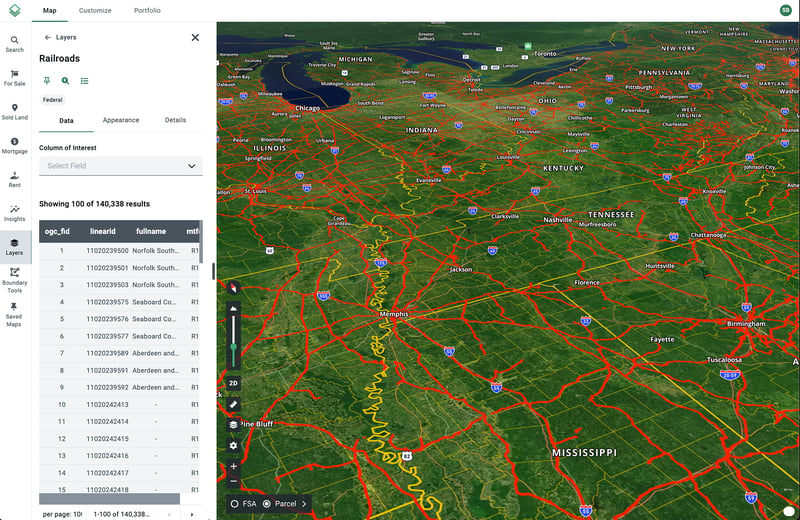This screenshot has height=520, width=800.
Task: Click the table horizontal scrollbar
Action: (x=109, y=498)
